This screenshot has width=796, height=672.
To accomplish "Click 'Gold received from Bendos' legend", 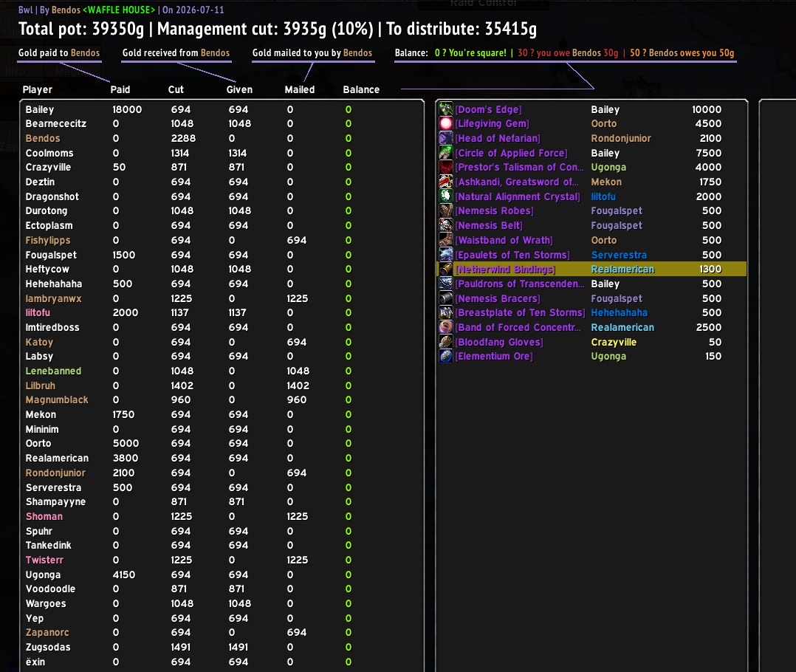I will tap(176, 52).
